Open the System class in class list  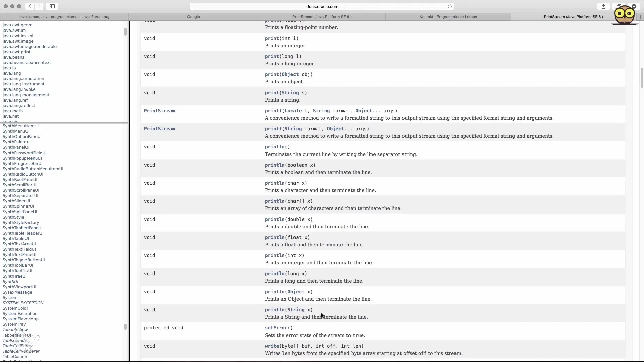(x=10, y=298)
